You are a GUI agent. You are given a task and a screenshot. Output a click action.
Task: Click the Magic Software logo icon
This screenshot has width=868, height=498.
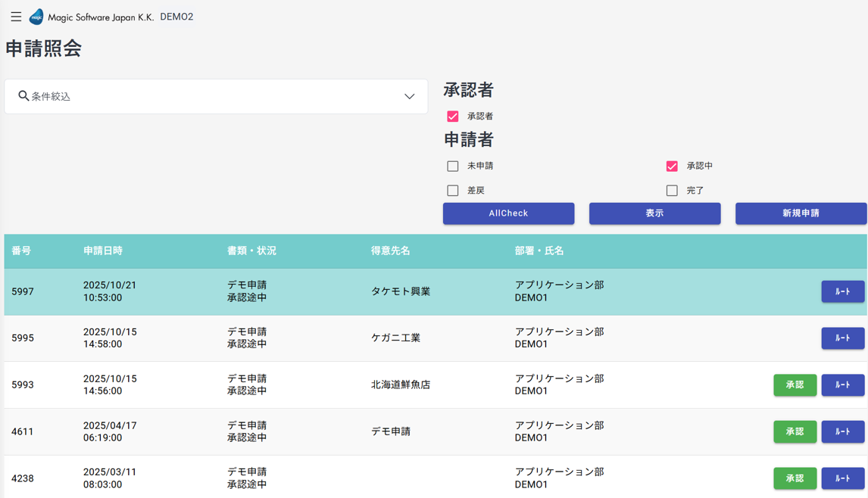pyautogui.click(x=36, y=17)
